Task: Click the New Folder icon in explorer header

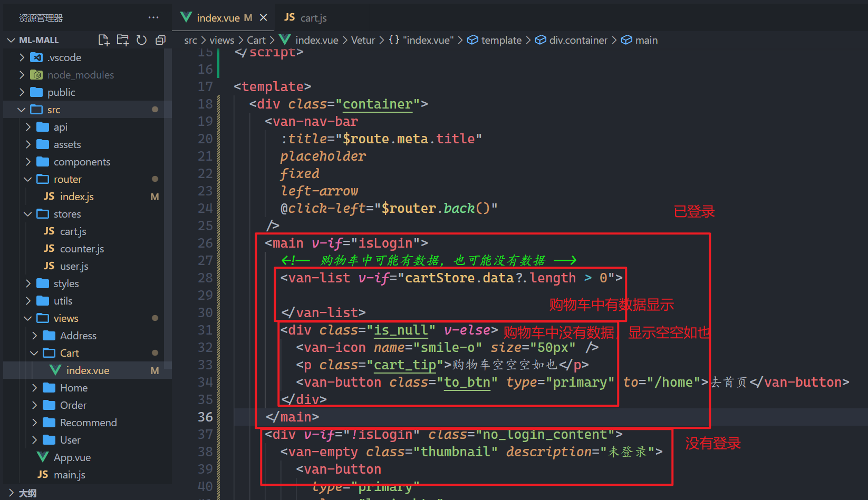Action: pos(123,40)
